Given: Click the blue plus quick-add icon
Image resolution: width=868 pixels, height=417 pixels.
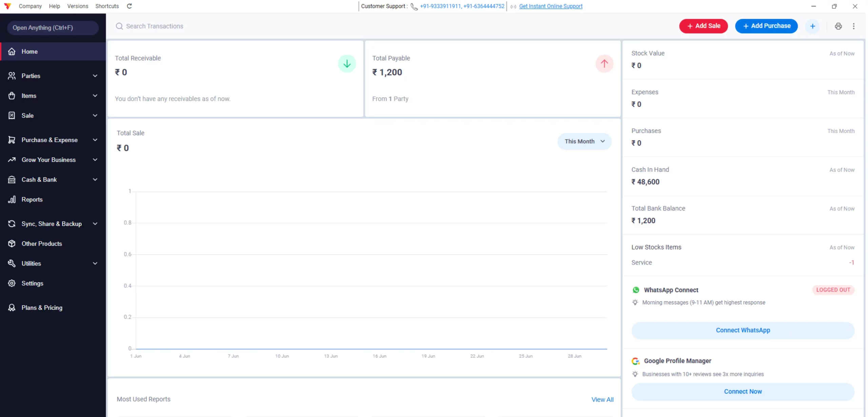Looking at the screenshot, I should 812,26.
